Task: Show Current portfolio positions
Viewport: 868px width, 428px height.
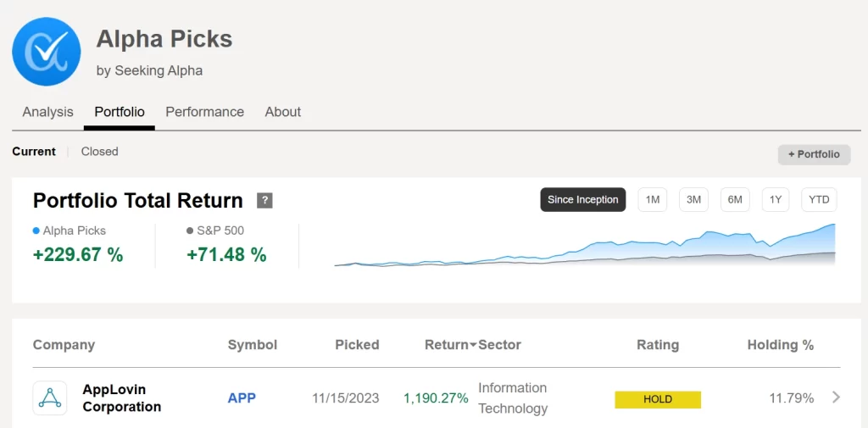Action: pyautogui.click(x=34, y=152)
